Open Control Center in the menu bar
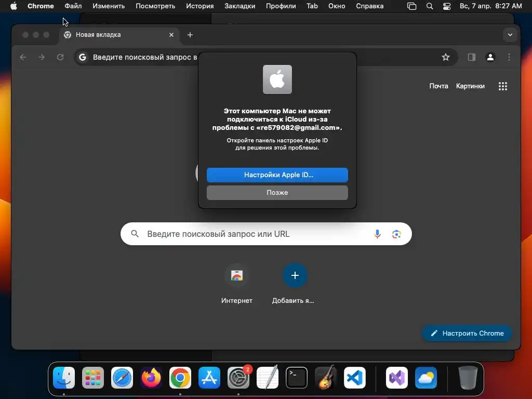Viewport: 532px width, 399px height. click(447, 6)
